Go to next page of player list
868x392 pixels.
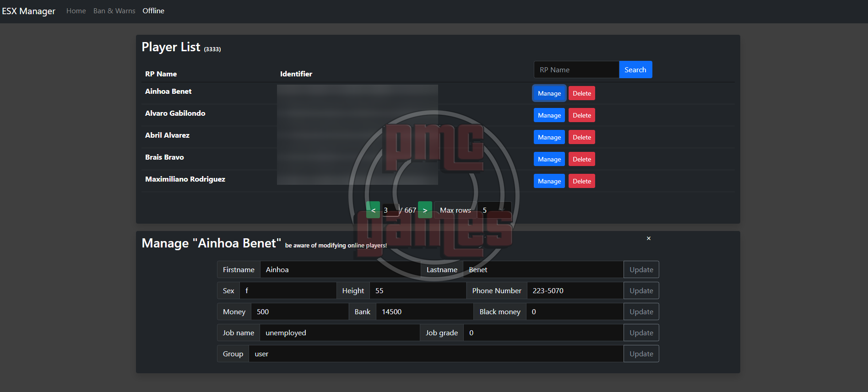pyautogui.click(x=425, y=210)
